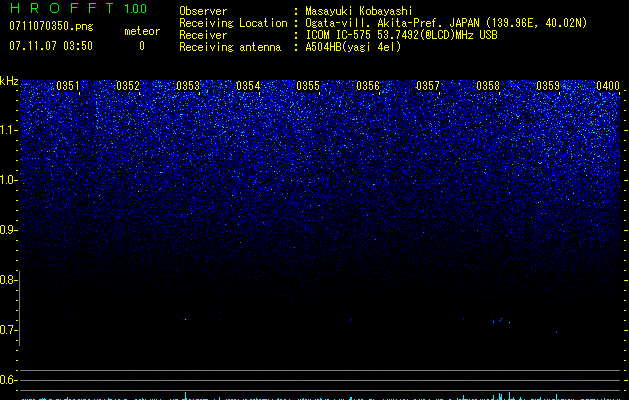Click the kHz axis unit label
The image size is (629, 400).
pos(9,81)
